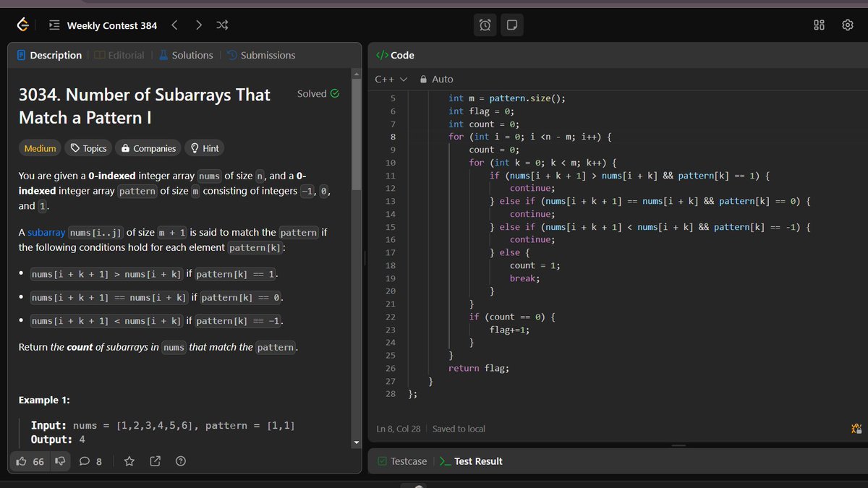This screenshot has height=488, width=868.
Task: Click the code line 'return flag;'
Action: click(x=479, y=368)
